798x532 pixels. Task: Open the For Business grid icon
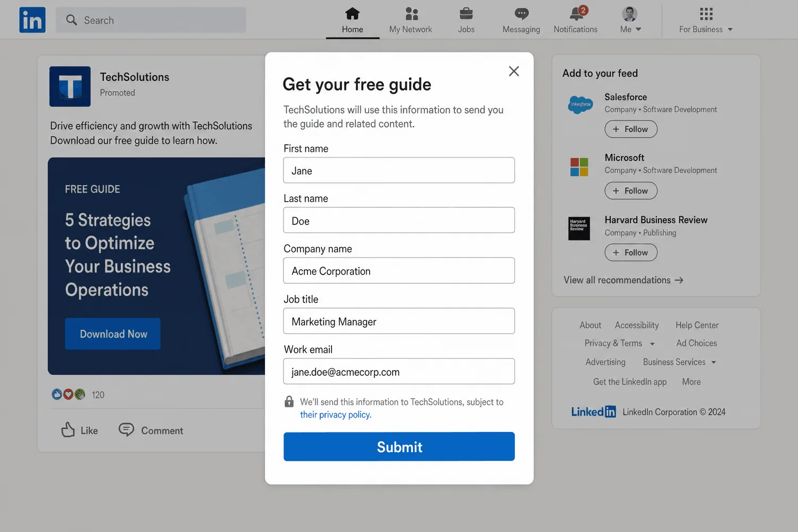point(706,13)
